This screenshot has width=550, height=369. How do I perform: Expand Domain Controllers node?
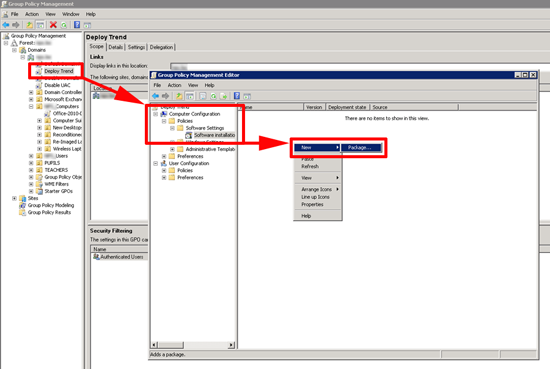31,92
